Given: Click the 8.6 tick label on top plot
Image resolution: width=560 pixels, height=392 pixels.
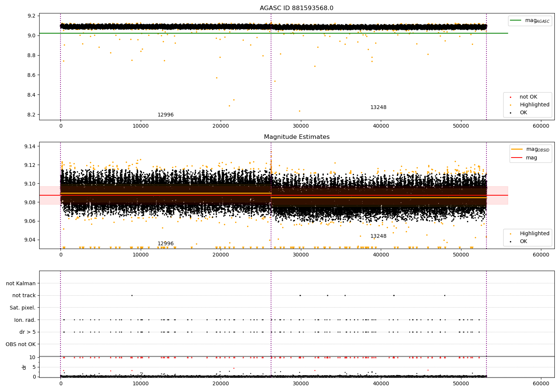Looking at the screenshot, I should (x=32, y=75).
